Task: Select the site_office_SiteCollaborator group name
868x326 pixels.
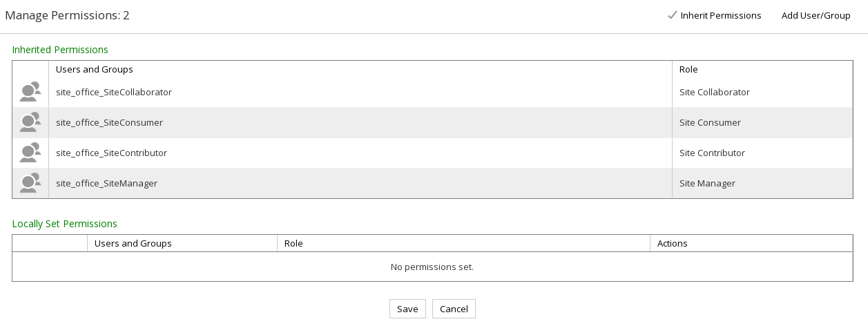Action: [x=114, y=92]
